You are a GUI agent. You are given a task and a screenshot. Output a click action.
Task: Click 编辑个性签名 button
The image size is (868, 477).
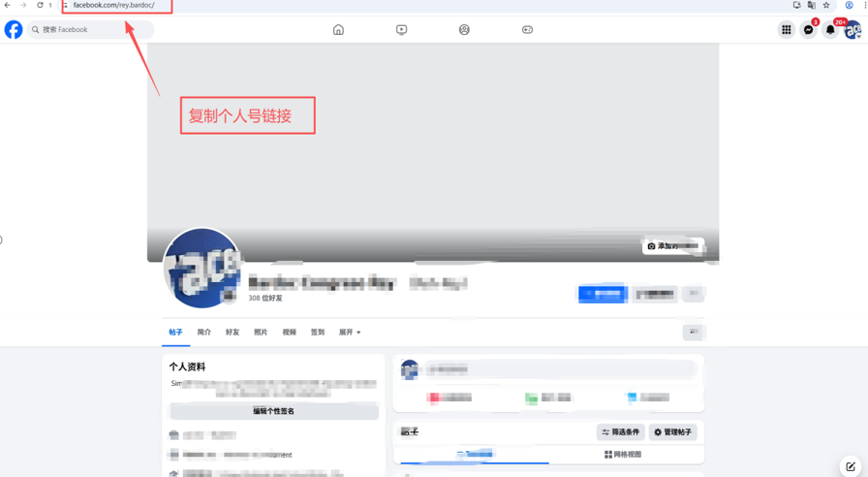pyautogui.click(x=273, y=411)
